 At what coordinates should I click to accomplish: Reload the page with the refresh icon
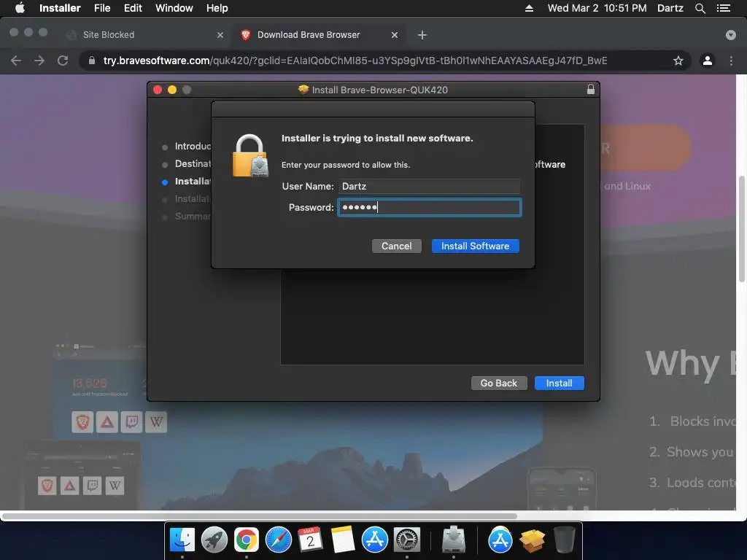[x=63, y=61]
